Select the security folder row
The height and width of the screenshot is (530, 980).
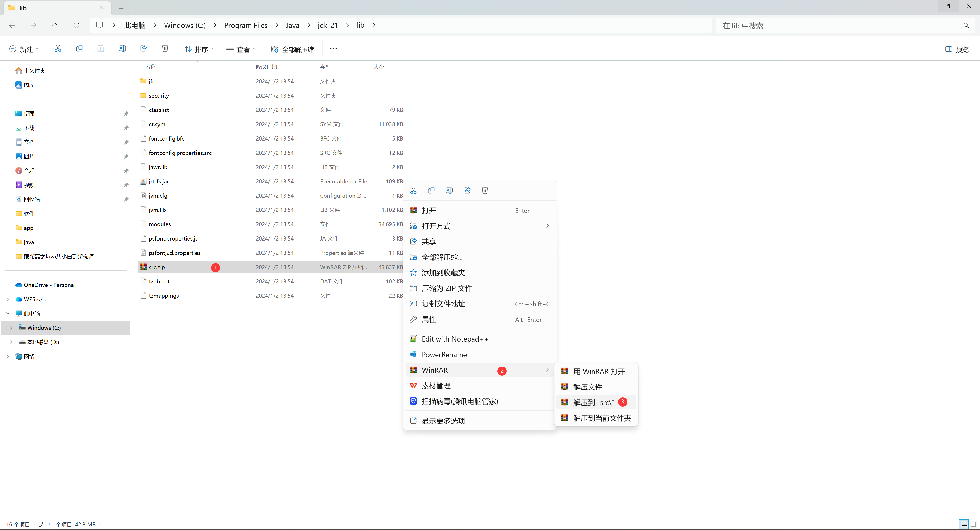(271, 95)
